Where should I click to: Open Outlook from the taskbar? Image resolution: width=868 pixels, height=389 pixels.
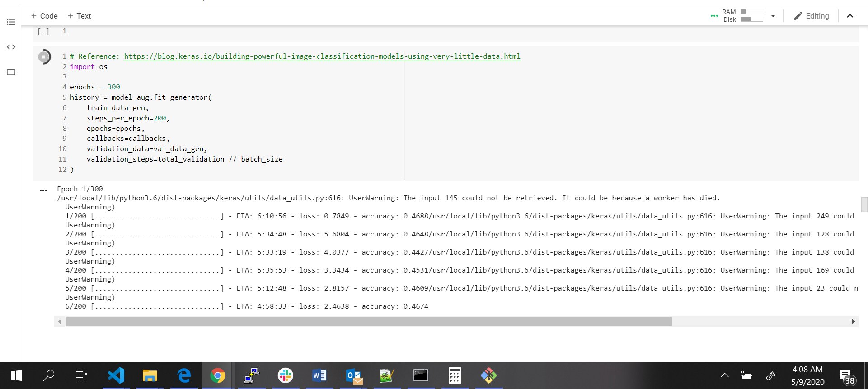(x=353, y=375)
